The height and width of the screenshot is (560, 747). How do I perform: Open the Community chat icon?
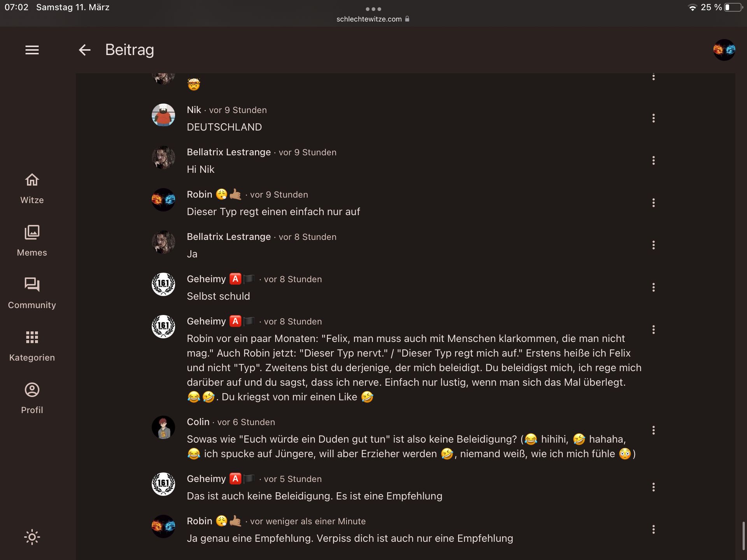click(32, 285)
